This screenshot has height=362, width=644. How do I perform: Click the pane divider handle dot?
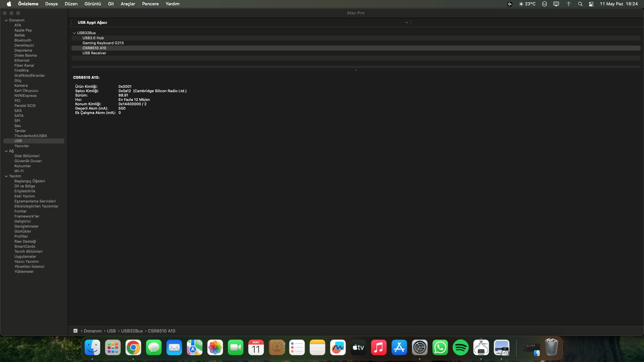coord(356,70)
